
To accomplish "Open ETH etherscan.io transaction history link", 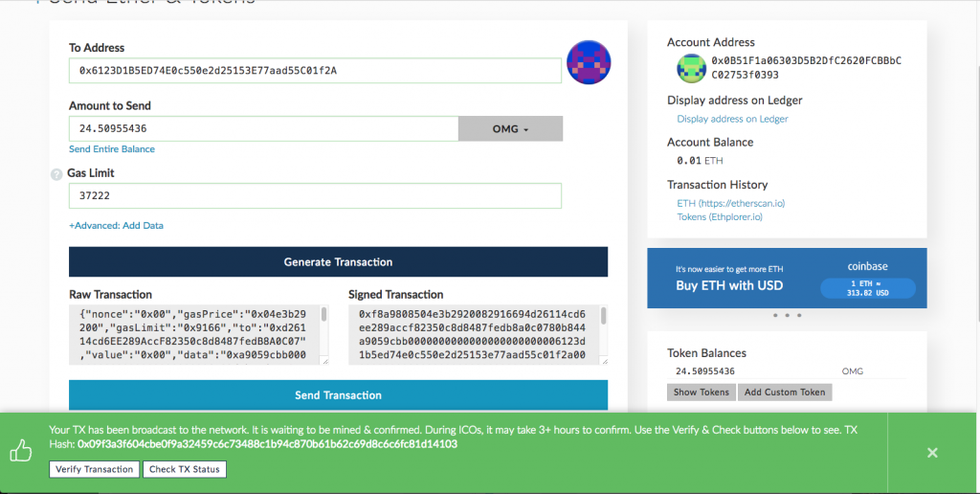I will [730, 203].
